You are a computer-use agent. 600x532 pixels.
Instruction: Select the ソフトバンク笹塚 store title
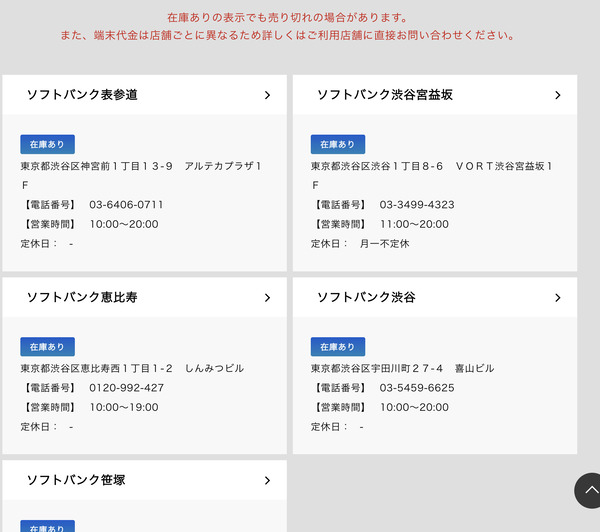[x=76, y=480]
